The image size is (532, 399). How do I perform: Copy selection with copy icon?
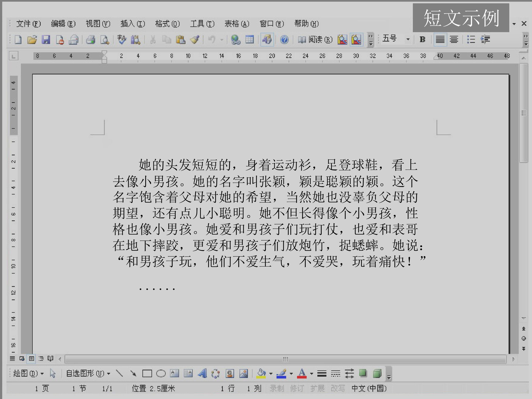point(166,40)
